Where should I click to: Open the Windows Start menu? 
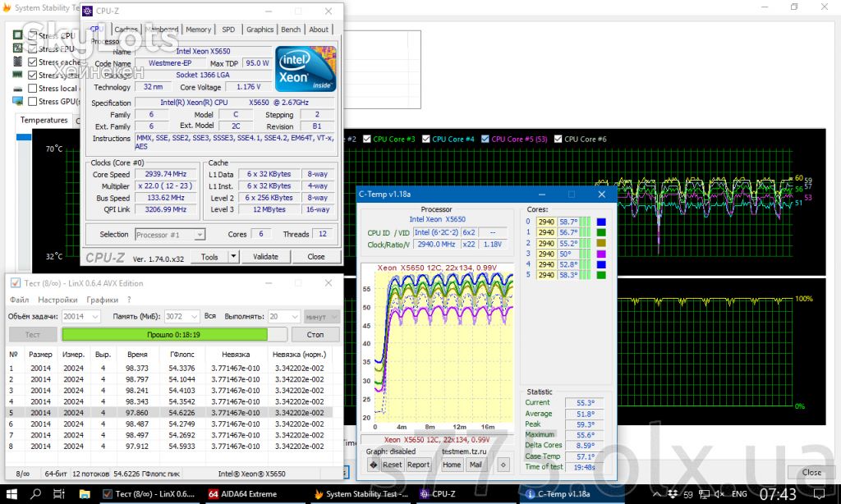tap(11, 494)
